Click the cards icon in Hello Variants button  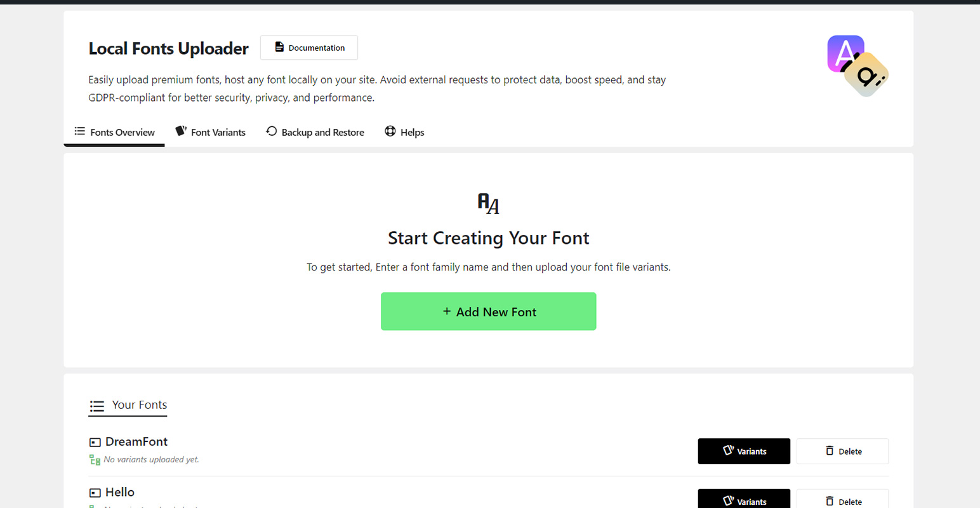(729, 501)
